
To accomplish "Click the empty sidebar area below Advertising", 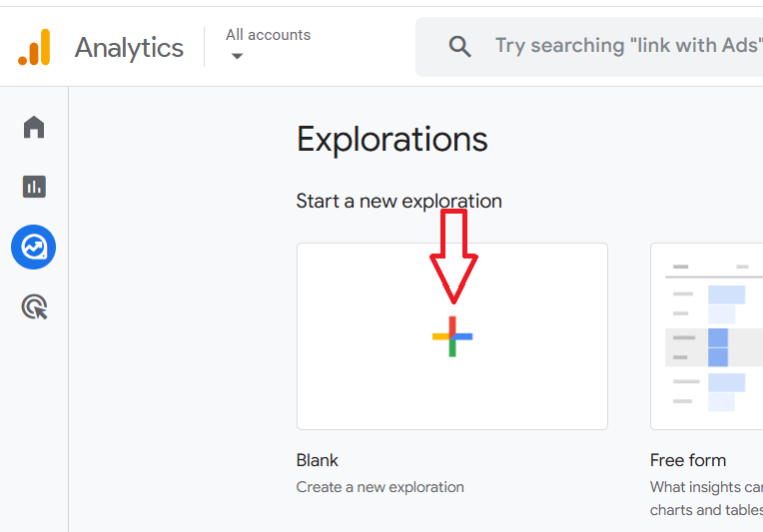I will pyautogui.click(x=34, y=429).
